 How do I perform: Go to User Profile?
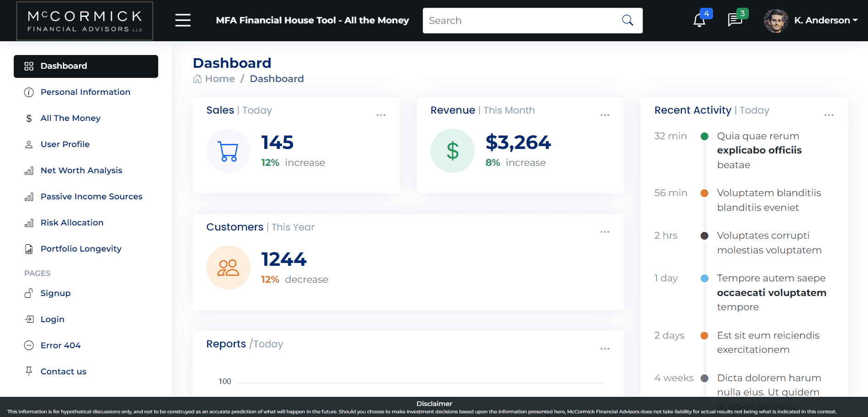[86, 144]
